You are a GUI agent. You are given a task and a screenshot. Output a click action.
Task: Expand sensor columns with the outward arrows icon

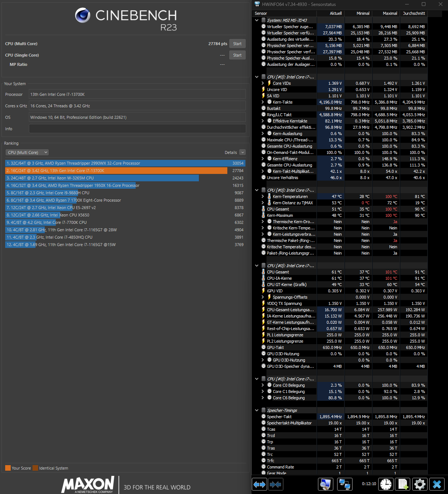click(x=259, y=484)
